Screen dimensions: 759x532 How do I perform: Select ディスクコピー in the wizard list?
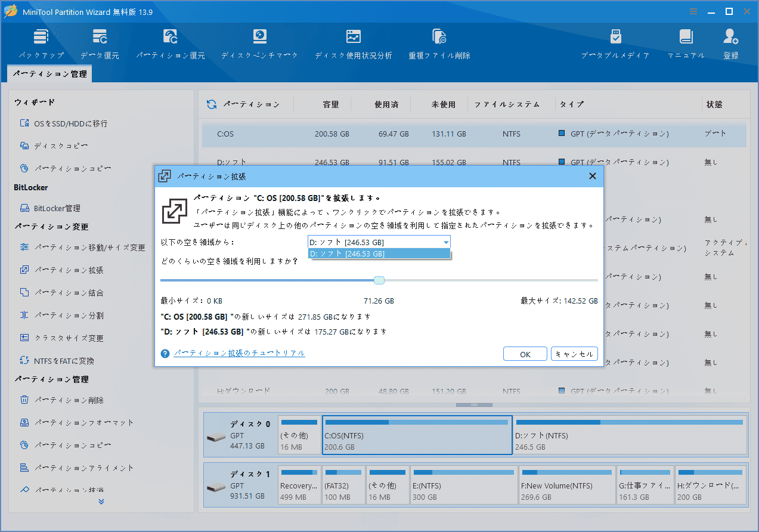click(x=54, y=146)
